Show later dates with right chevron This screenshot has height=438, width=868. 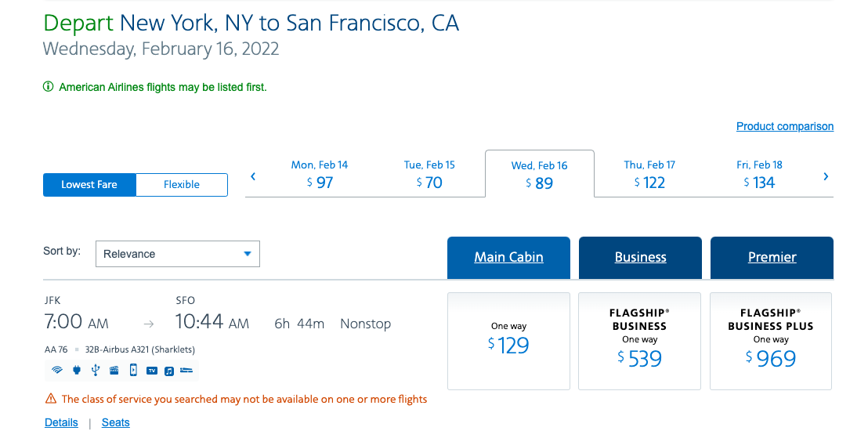pos(826,177)
